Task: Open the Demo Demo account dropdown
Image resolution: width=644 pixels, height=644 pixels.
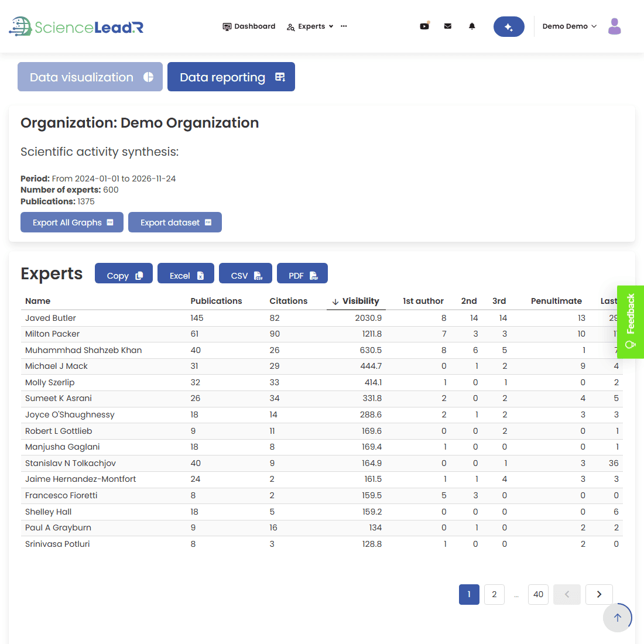Action: click(569, 26)
